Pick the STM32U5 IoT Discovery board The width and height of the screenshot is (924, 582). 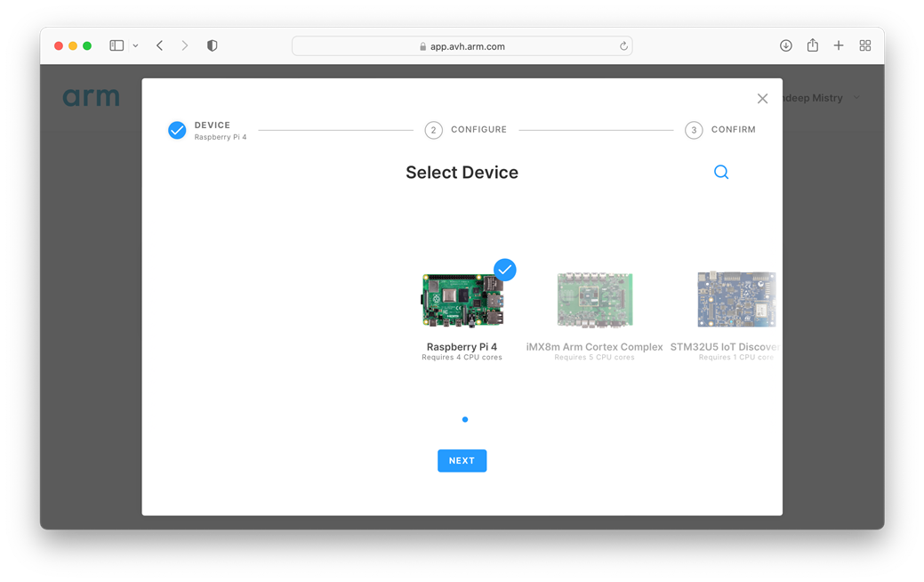[736, 300]
